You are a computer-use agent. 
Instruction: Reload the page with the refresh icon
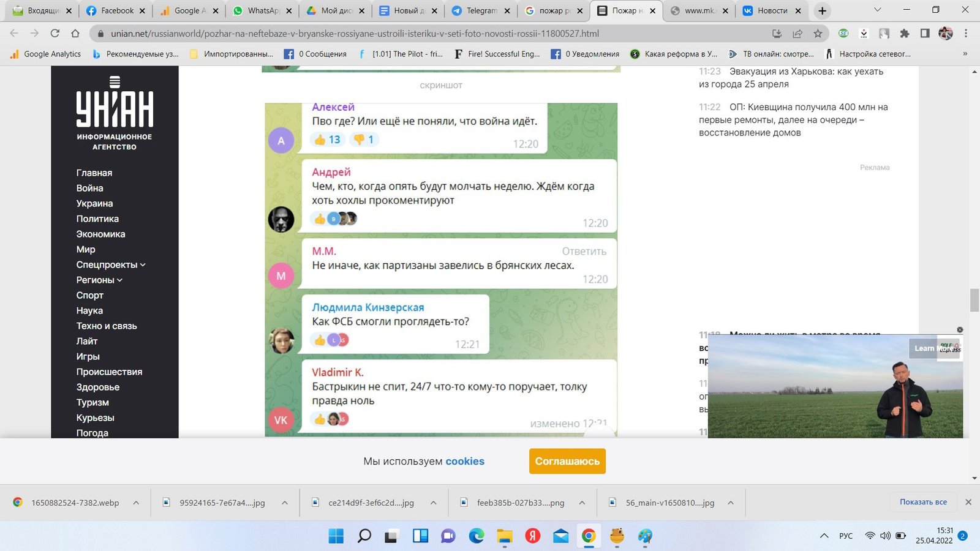(55, 34)
